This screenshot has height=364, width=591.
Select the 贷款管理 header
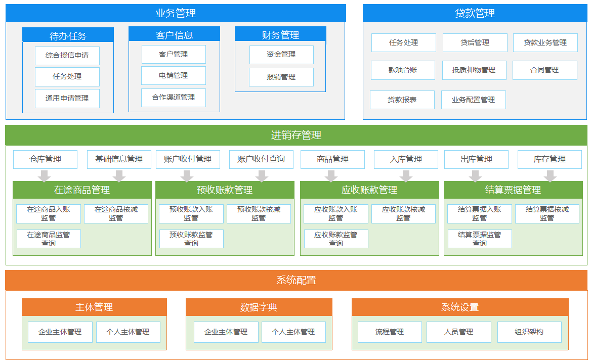tap(475, 13)
